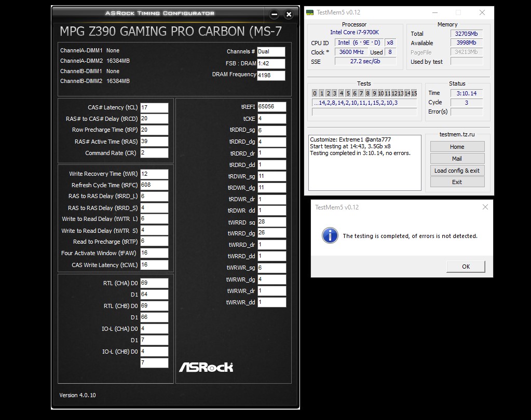Click the tRRD_L value field
531x420 pixels.
click(155, 196)
